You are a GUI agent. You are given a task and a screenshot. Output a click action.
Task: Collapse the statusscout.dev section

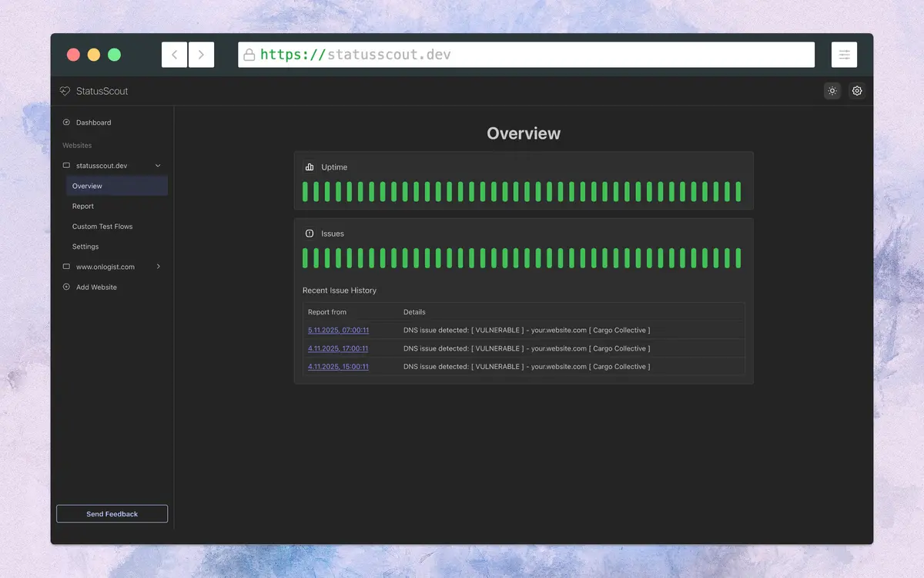click(x=158, y=165)
